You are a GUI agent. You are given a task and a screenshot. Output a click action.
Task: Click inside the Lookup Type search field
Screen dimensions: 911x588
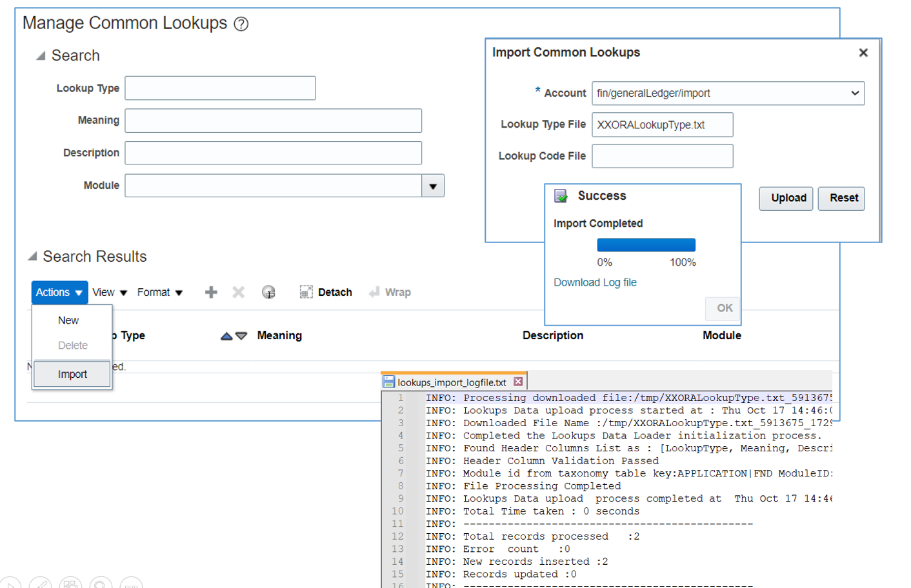[219, 88]
